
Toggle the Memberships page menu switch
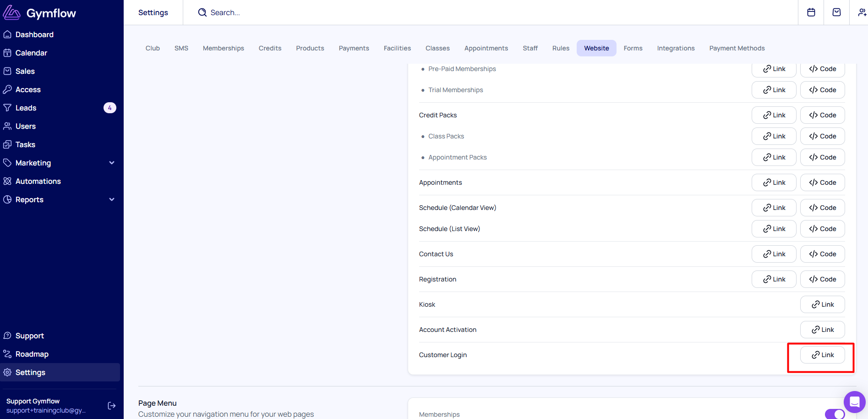click(835, 414)
